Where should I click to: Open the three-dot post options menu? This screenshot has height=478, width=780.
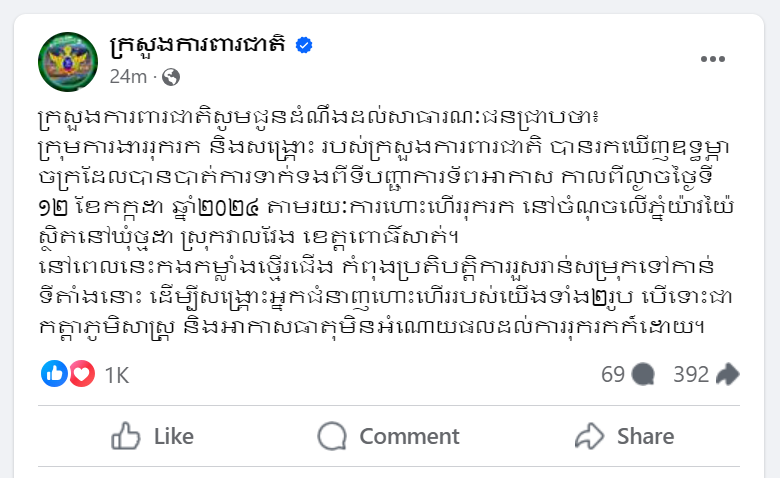click(712, 59)
